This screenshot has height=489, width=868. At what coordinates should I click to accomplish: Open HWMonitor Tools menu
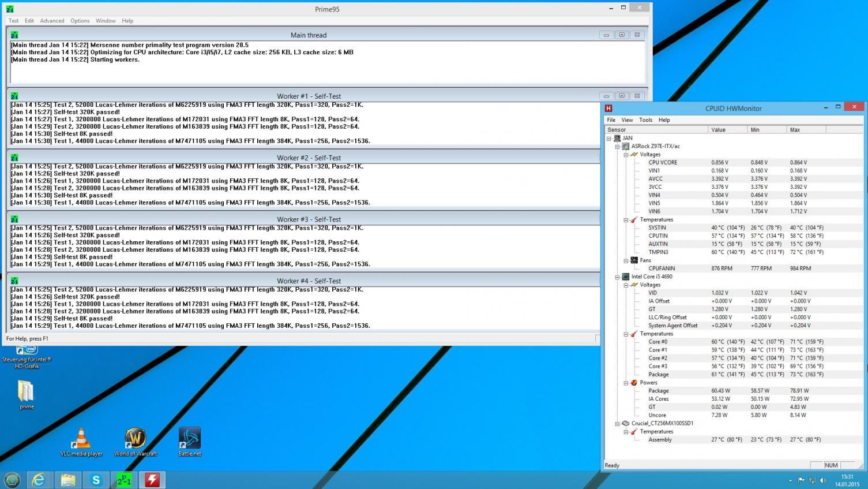646,120
